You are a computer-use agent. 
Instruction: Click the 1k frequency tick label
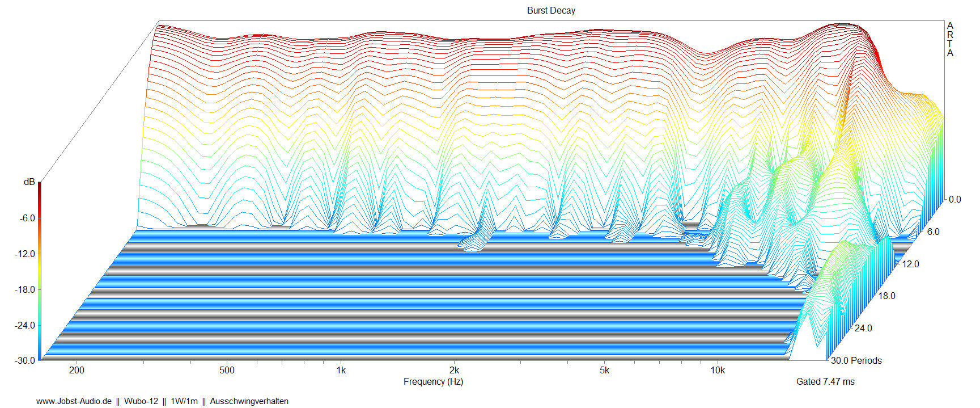(x=341, y=370)
